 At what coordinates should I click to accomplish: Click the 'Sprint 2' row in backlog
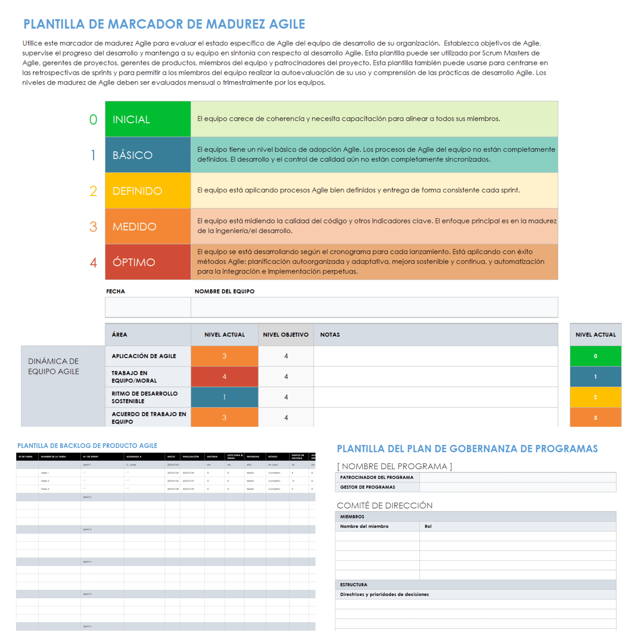point(166,497)
